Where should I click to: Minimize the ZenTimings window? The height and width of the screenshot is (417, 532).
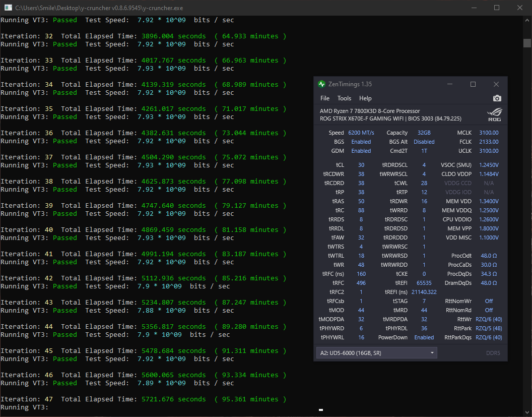(450, 84)
